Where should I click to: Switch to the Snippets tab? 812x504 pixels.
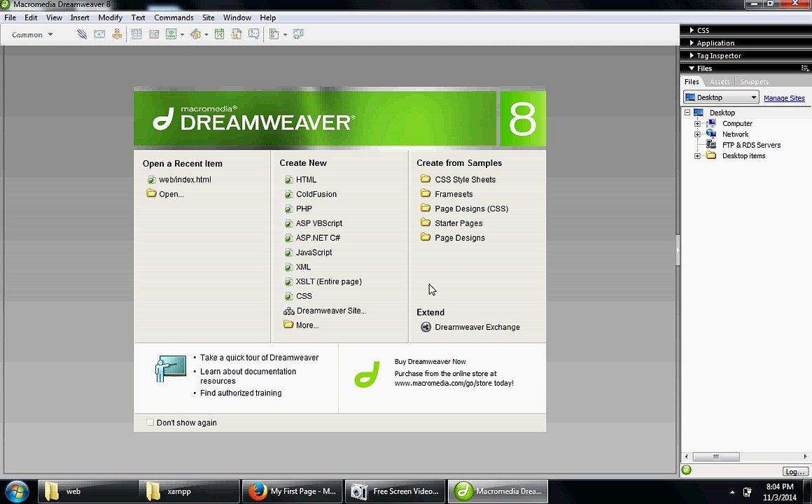[x=754, y=82]
